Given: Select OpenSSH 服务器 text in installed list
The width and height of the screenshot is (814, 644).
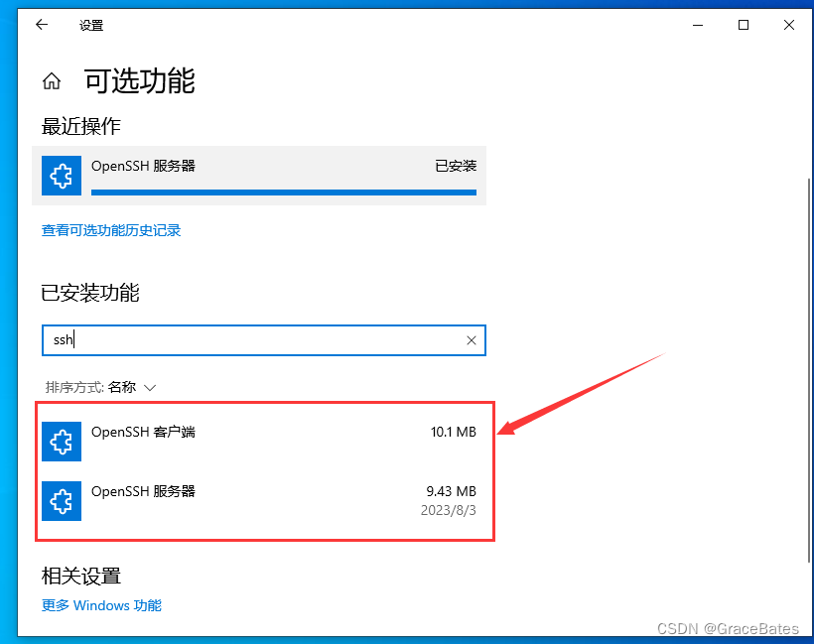Looking at the screenshot, I should 143,491.
